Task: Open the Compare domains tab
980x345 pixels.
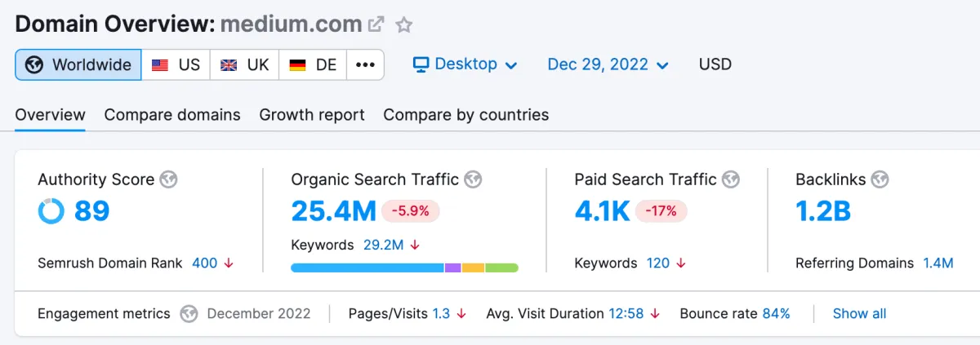Action: pos(172,115)
